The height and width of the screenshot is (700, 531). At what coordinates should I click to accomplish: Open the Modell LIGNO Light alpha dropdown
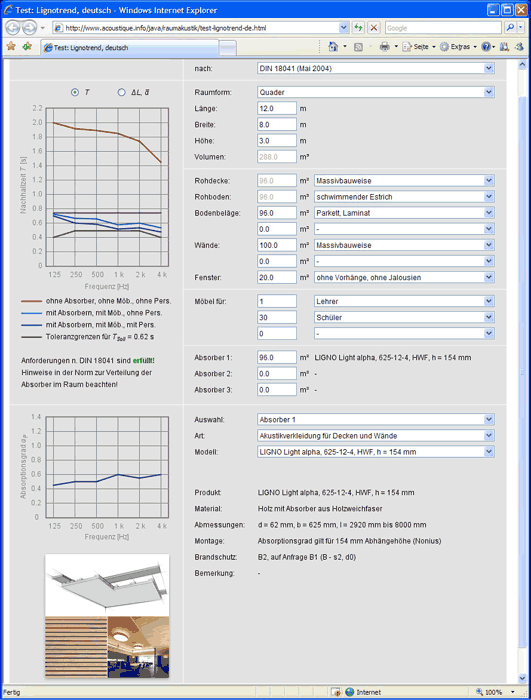(x=376, y=452)
